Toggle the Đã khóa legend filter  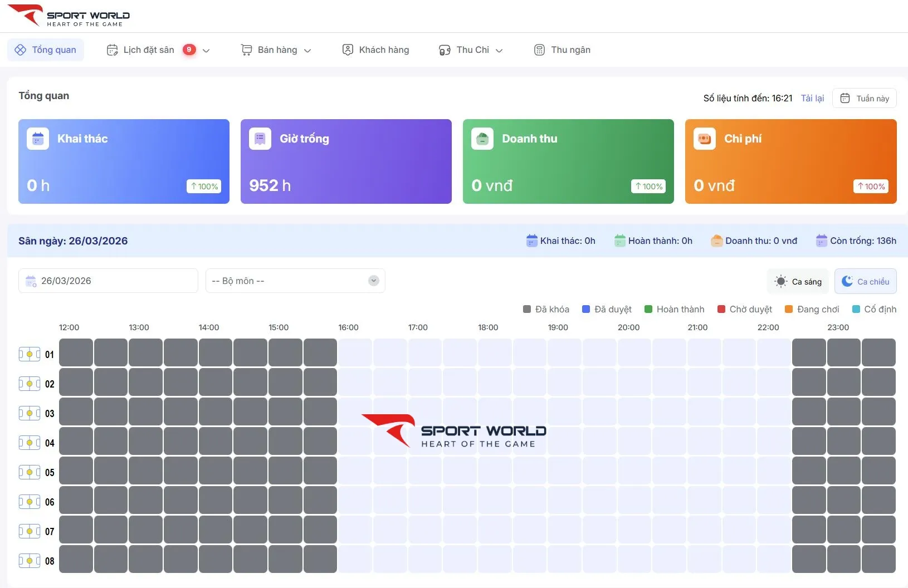[x=546, y=309]
